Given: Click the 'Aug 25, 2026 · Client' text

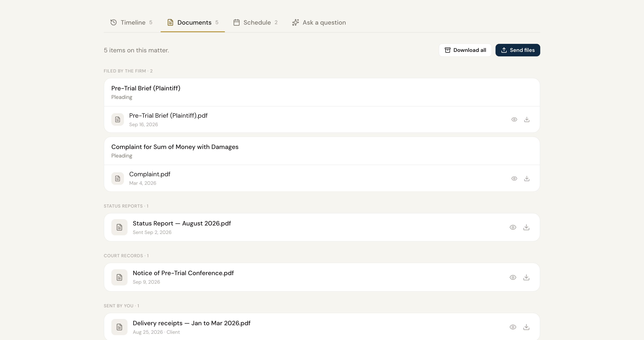Looking at the screenshot, I should (x=156, y=332).
